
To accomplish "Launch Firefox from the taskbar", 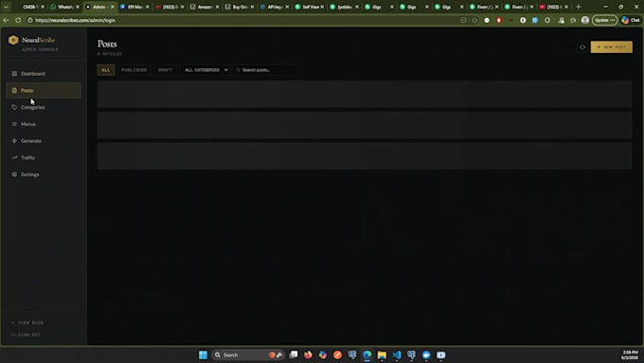I will coord(308,354).
